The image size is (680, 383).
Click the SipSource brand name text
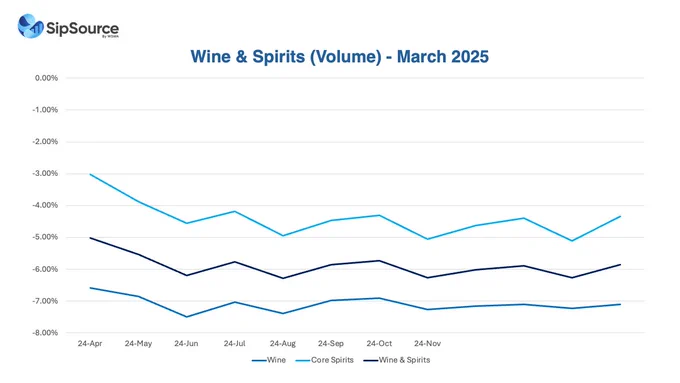pos(82,29)
